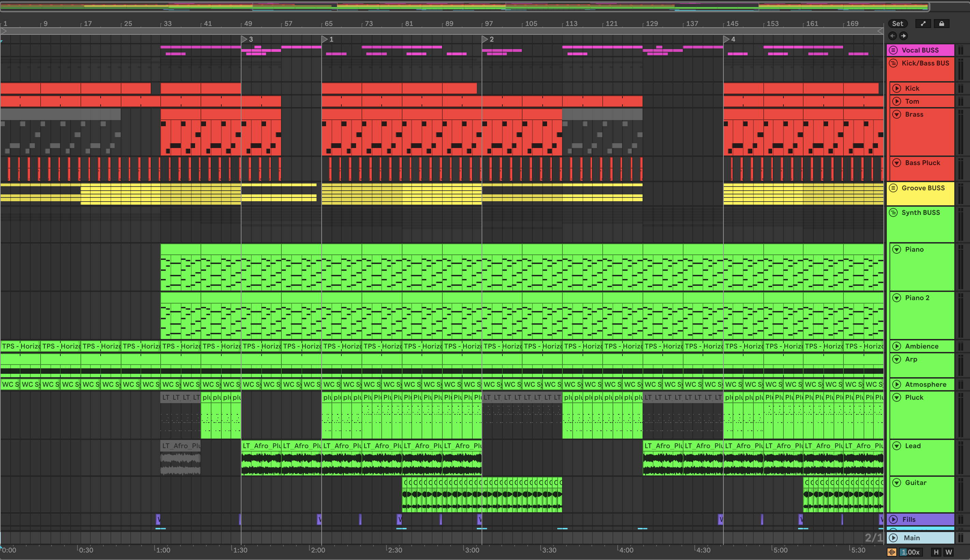This screenshot has width=970, height=560.
Task: Unfold the Vocal BUSS group track
Action: point(894,50)
